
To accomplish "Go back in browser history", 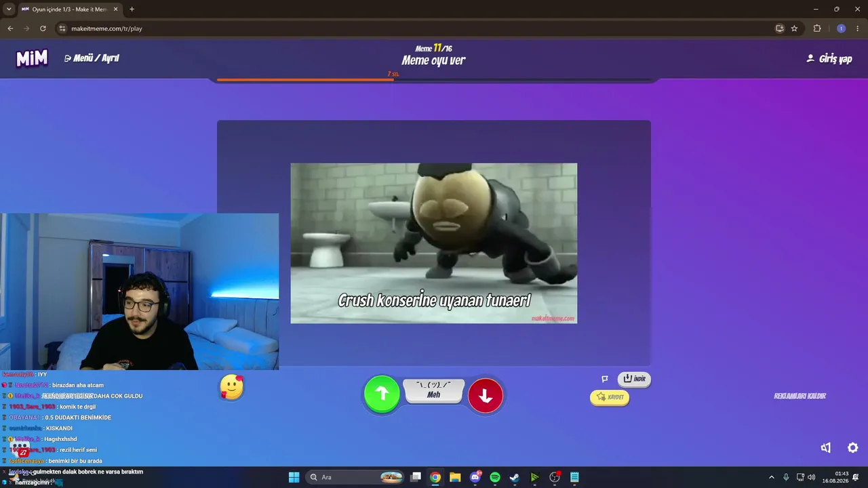I will pos(10,28).
